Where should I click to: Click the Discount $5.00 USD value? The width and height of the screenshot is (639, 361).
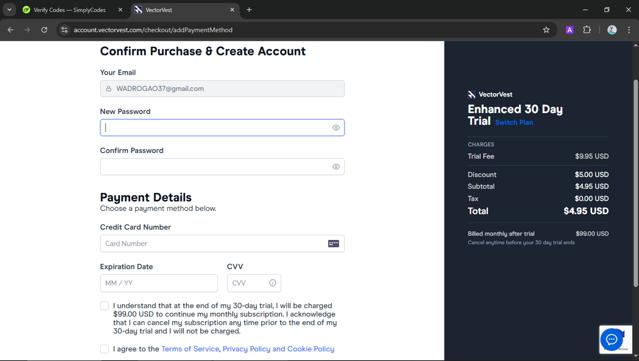point(592,174)
